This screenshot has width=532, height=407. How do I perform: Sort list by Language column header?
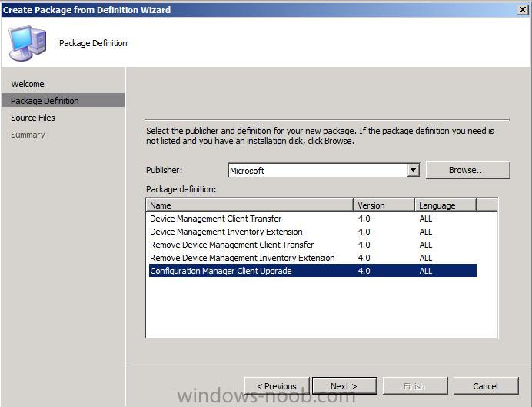coord(445,205)
